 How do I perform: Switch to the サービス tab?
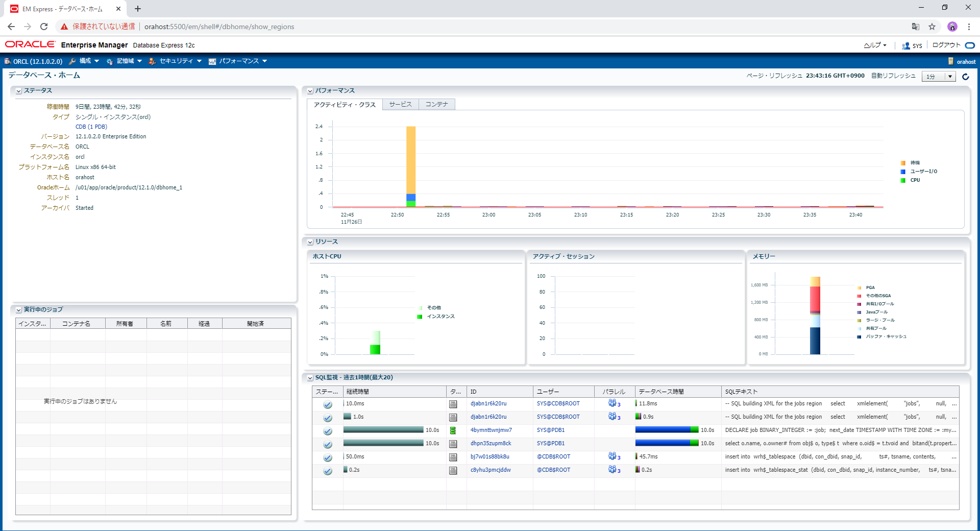point(400,104)
